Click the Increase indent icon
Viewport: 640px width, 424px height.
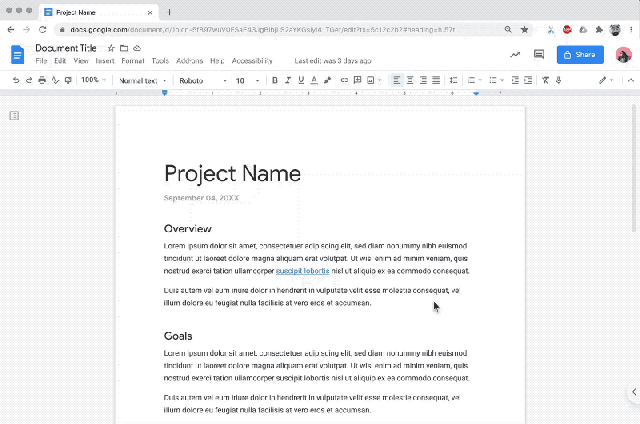528,80
